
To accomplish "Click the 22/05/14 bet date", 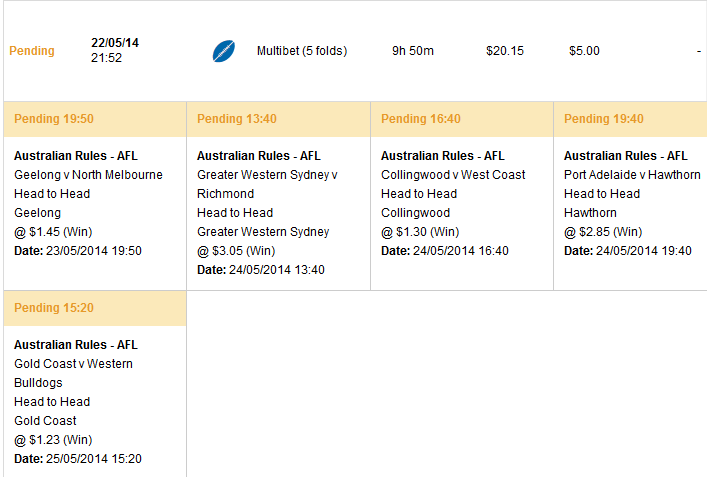I will click(x=115, y=43).
